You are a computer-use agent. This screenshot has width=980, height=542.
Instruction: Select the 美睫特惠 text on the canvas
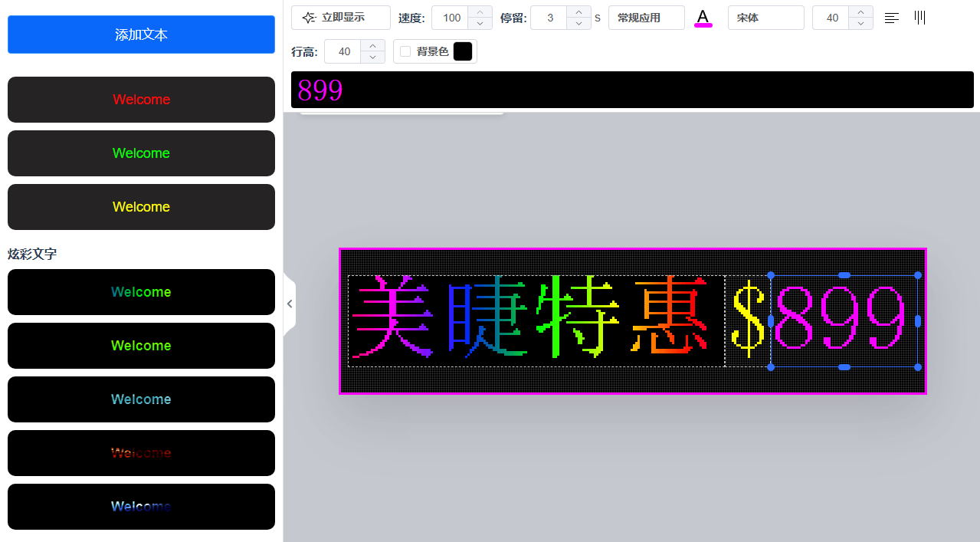(529, 320)
